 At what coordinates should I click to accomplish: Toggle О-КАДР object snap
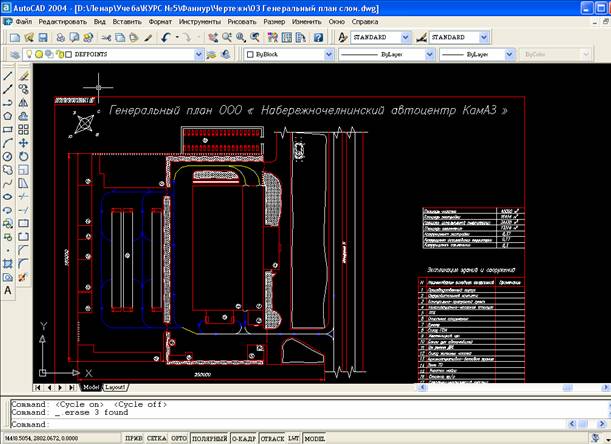coord(244,439)
